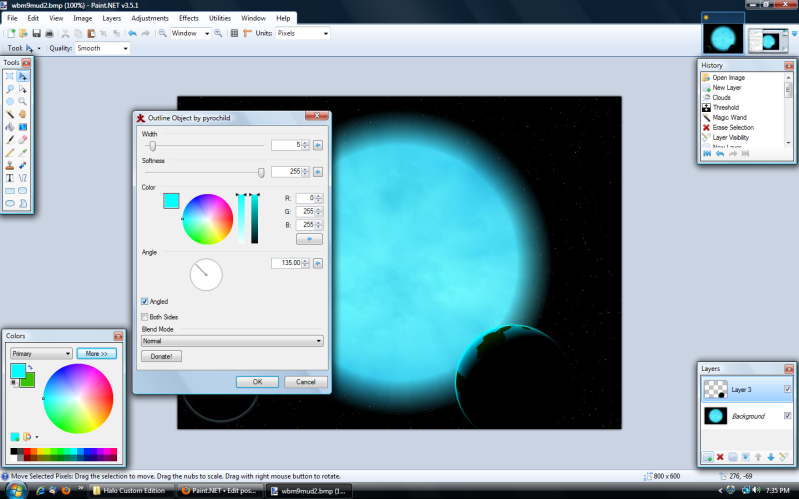The image size is (799, 499).
Task: Select the Gradient tool
Action: (x=22, y=127)
